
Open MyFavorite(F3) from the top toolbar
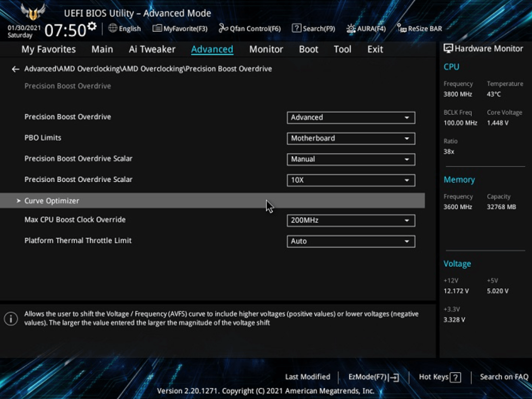click(157, 28)
